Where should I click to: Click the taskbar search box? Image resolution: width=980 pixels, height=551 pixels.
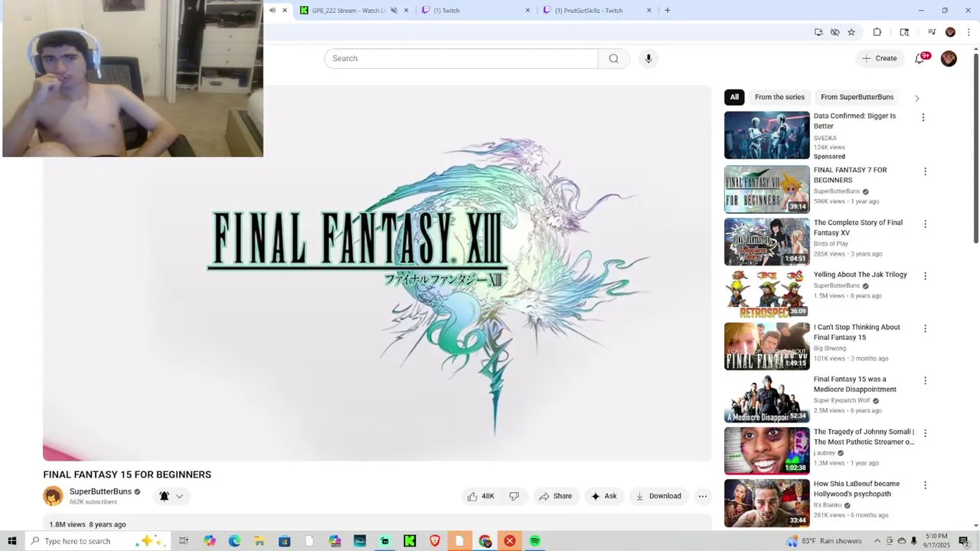click(x=97, y=541)
